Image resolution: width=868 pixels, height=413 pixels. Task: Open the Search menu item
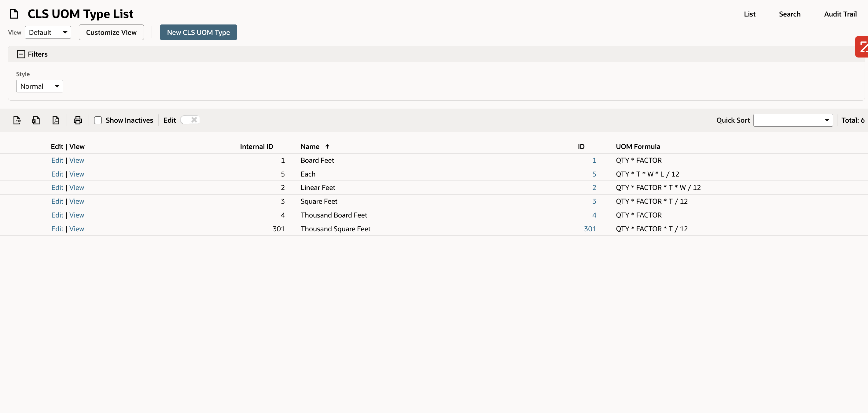[789, 14]
